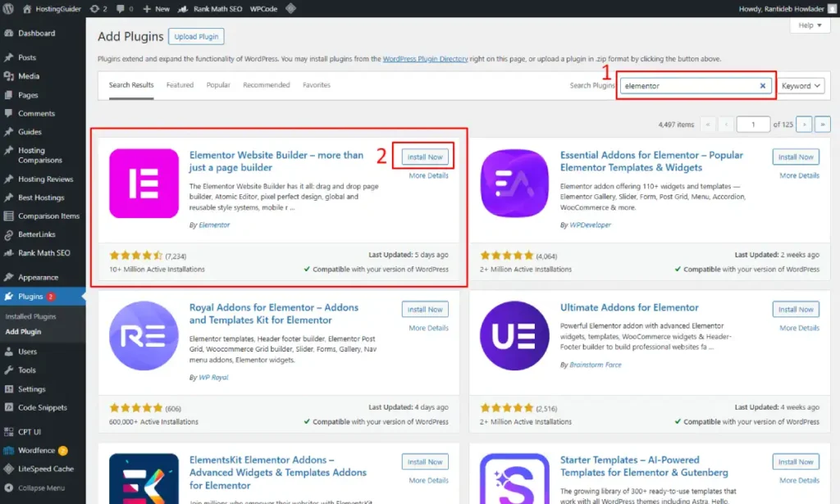
Task: Install Elementor Website Builder plugin
Action: (425, 157)
